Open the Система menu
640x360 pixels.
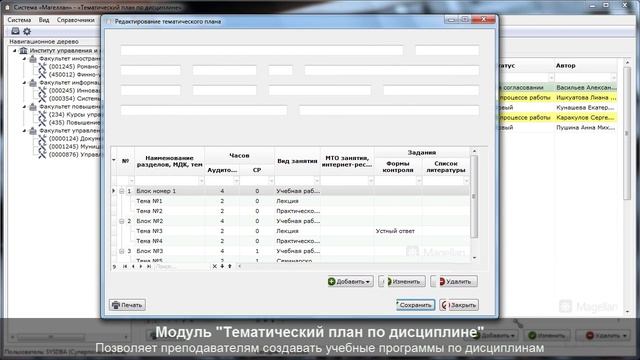[x=19, y=20]
